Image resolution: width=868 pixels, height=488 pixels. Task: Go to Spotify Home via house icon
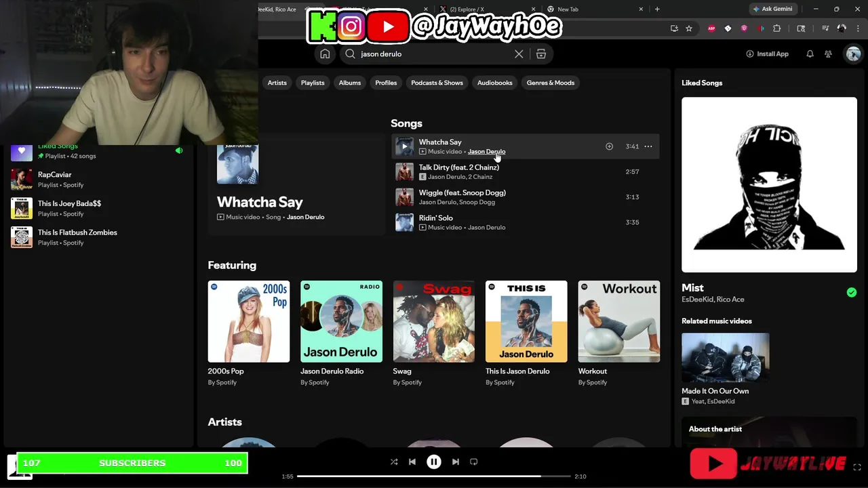click(x=325, y=54)
